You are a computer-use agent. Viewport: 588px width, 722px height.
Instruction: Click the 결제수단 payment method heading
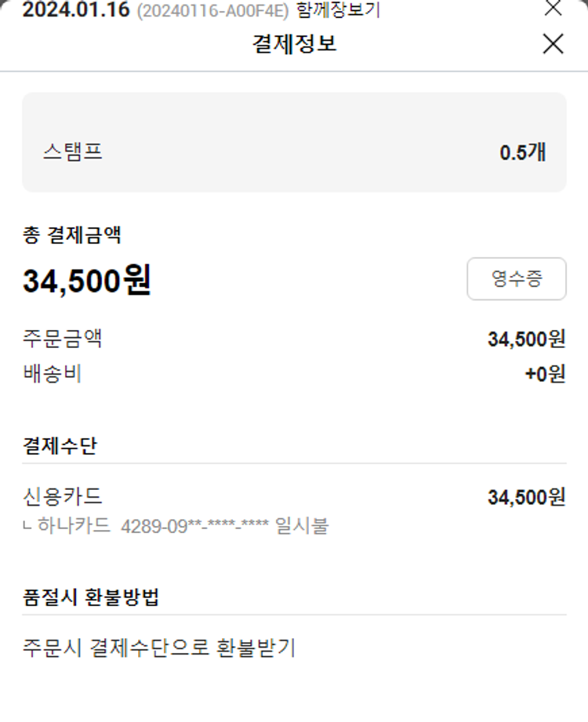(60, 445)
